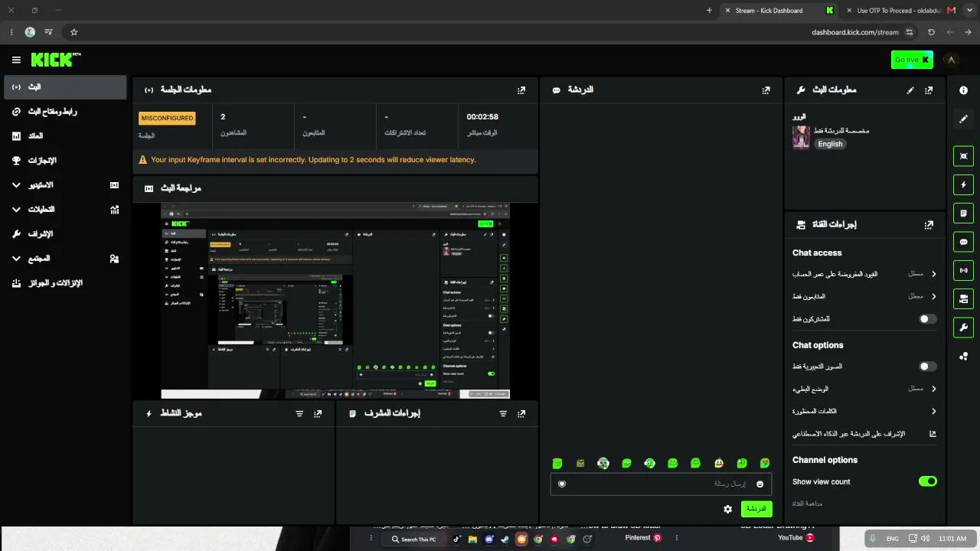
Task: Click the pencil edit icon in the right toolbar
Action: click(x=963, y=119)
